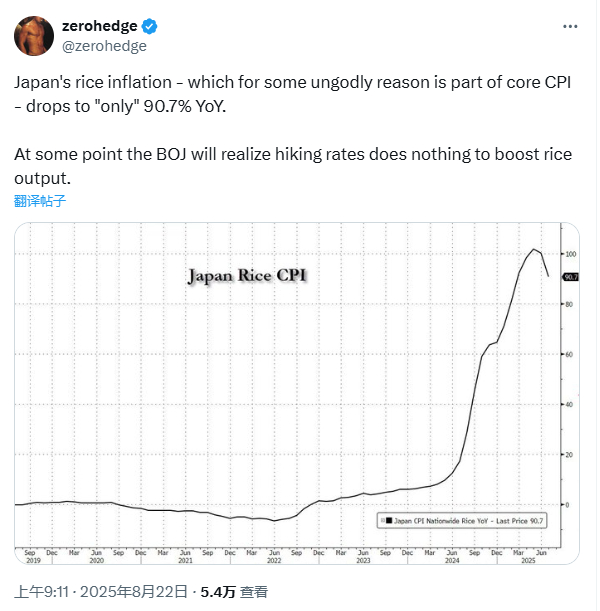Click the second paragraph about the BOJ

point(293,166)
